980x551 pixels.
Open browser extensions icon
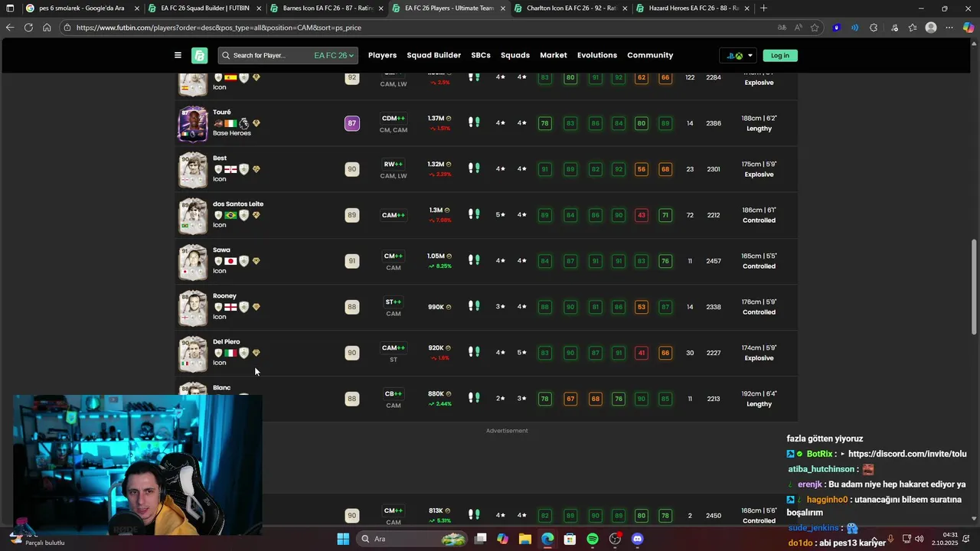pyautogui.click(x=874, y=28)
